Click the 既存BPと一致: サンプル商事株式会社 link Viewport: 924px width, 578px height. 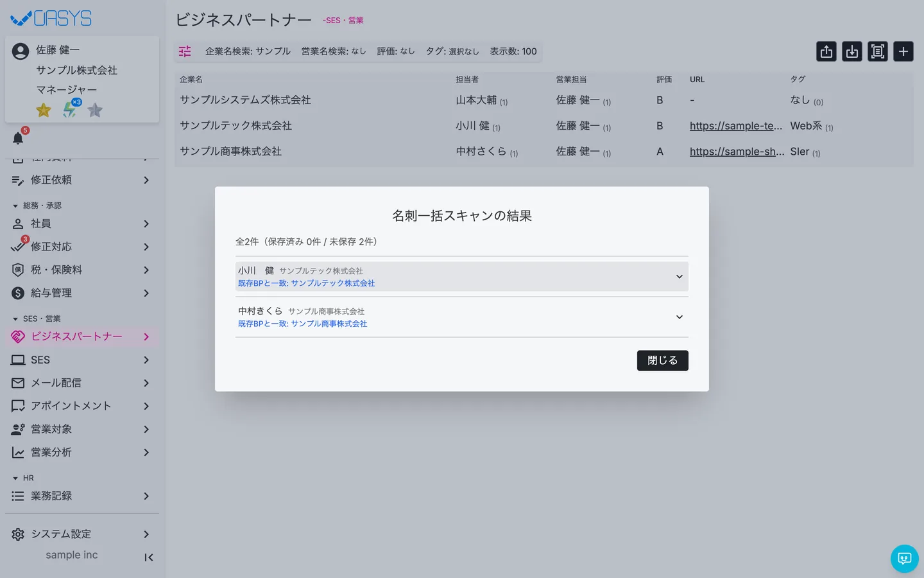pos(302,324)
